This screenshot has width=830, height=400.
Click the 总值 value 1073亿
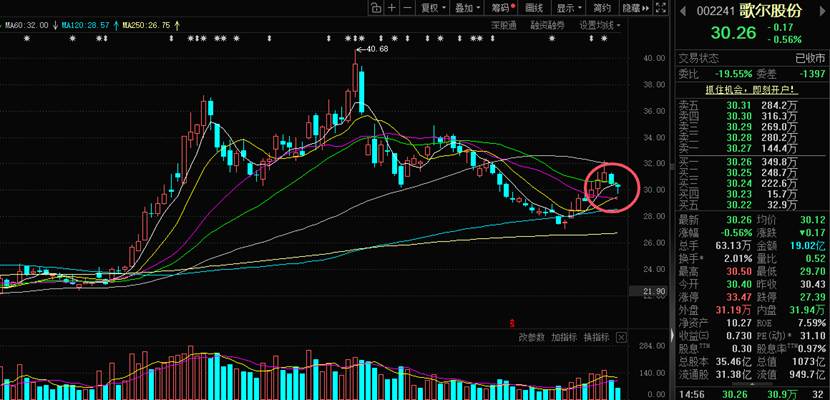(x=809, y=361)
